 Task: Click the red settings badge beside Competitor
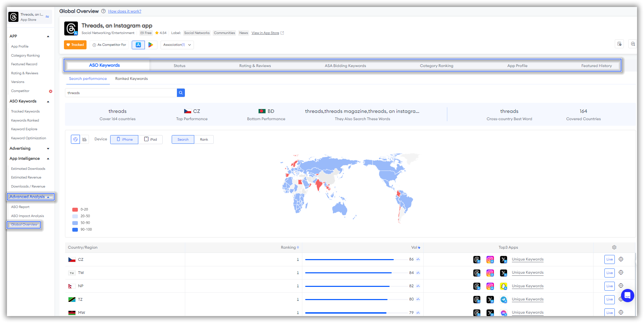point(51,91)
